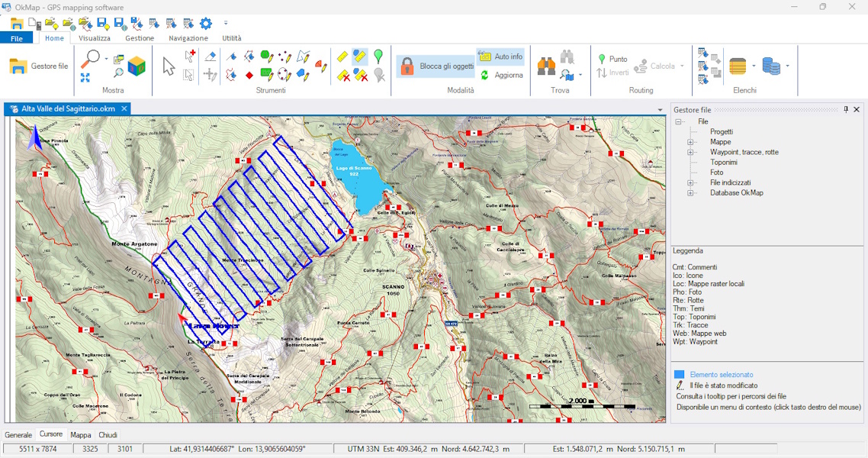Open the Mappa bottom tab
This screenshot has width=868, height=458.
tap(81, 435)
